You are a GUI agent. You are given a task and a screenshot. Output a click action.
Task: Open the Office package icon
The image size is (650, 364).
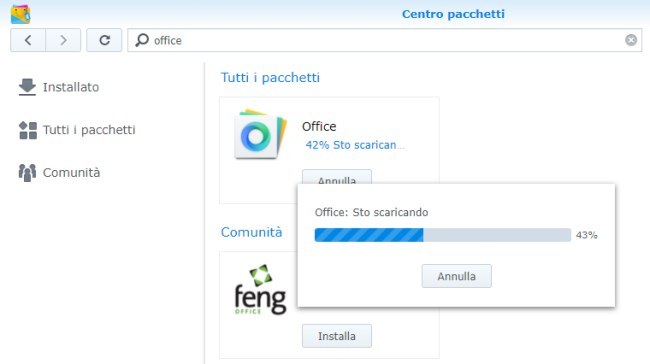click(x=260, y=134)
